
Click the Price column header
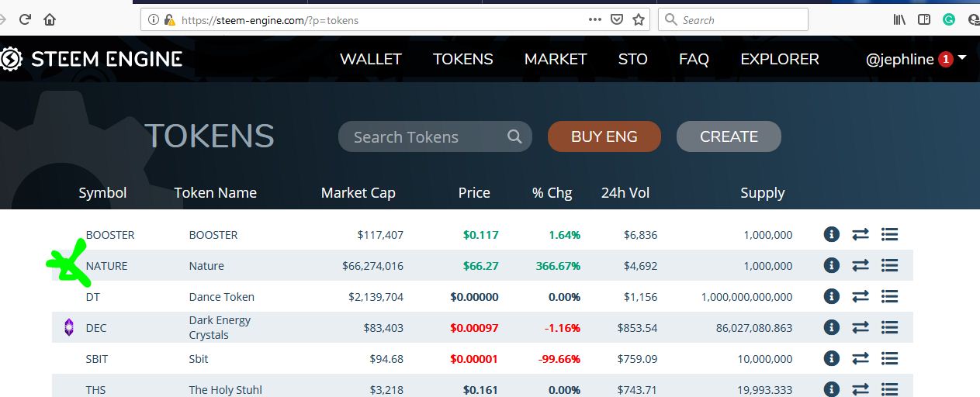pyautogui.click(x=474, y=193)
